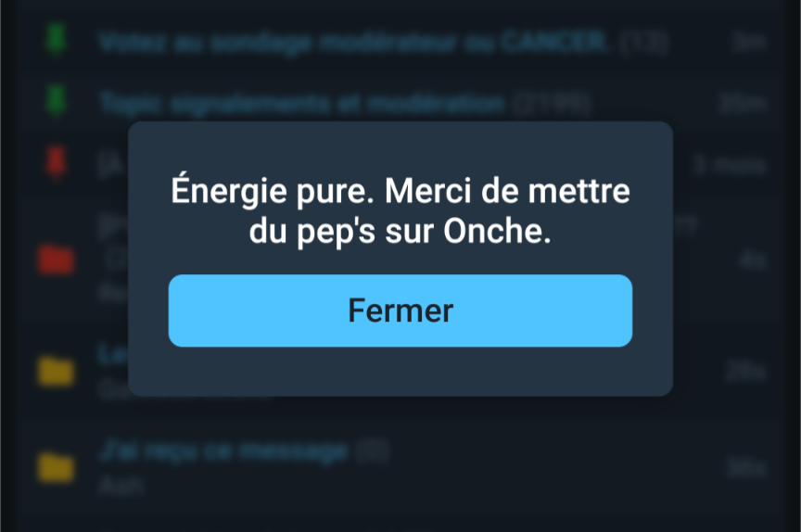801x532 pixels.
Task: Click the (2199) reply count
Action: tap(553, 104)
